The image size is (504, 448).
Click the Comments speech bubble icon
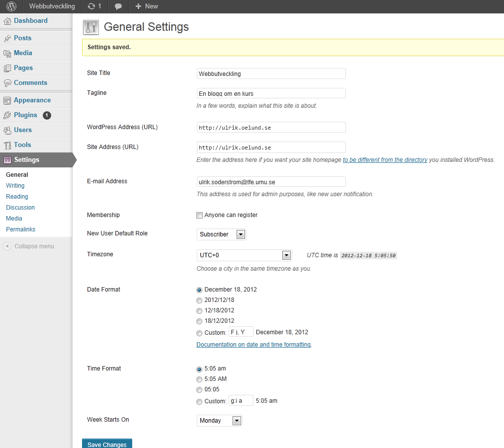click(7, 83)
